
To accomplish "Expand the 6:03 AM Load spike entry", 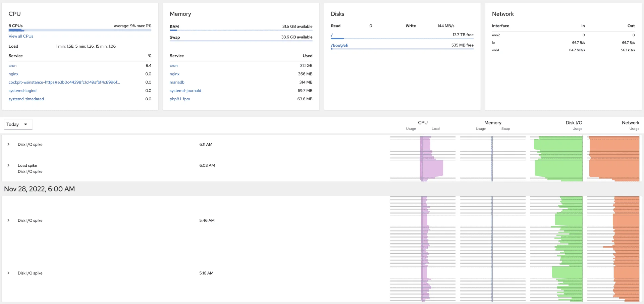I will [8, 165].
